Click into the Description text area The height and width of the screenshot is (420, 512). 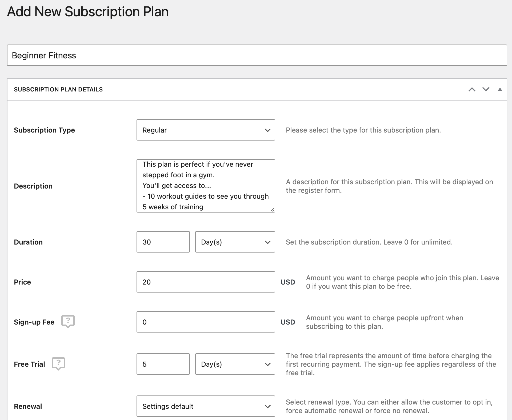tap(206, 186)
